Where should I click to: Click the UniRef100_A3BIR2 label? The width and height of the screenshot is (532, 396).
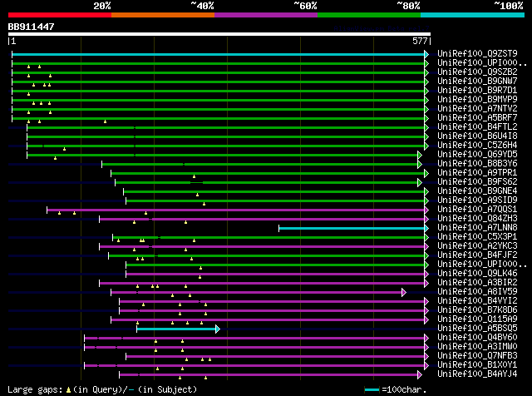click(x=477, y=283)
